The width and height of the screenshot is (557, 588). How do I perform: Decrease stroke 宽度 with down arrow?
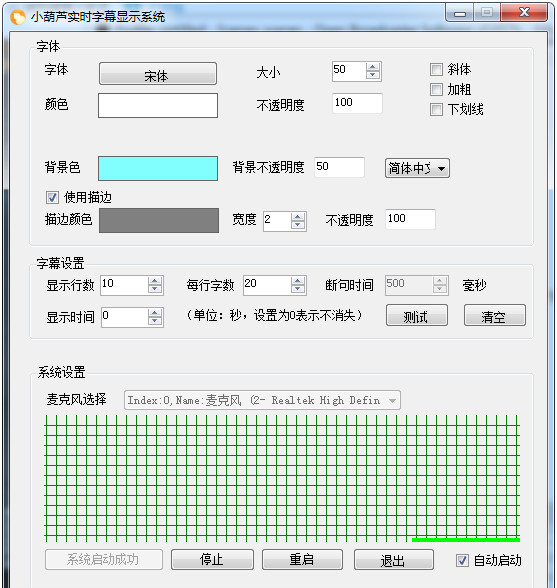[297, 225]
